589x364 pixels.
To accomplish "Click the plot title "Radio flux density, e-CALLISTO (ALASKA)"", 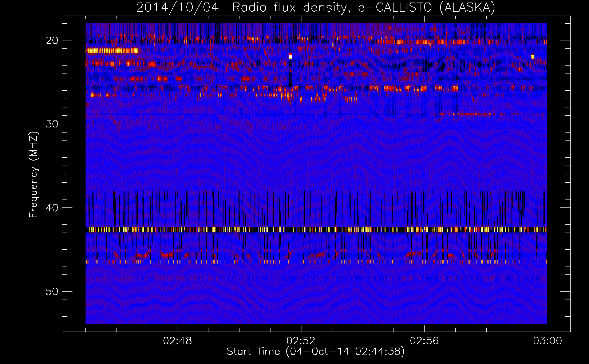I will pos(364,7).
